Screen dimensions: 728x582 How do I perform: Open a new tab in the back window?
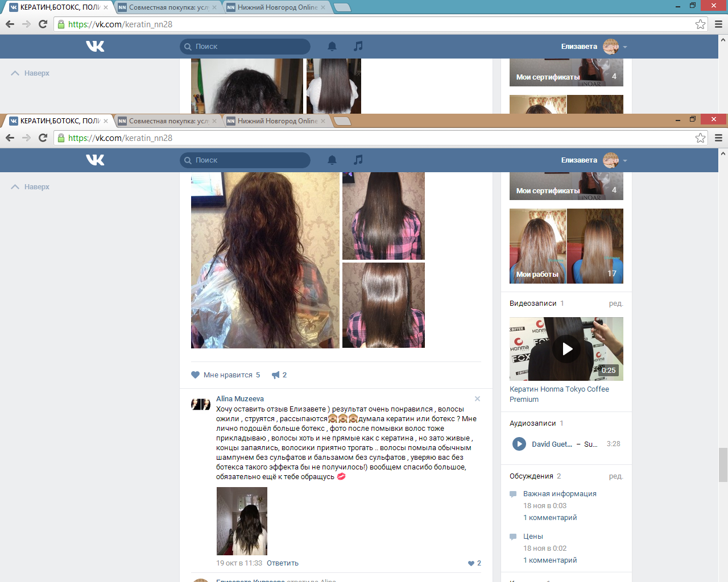point(342,7)
